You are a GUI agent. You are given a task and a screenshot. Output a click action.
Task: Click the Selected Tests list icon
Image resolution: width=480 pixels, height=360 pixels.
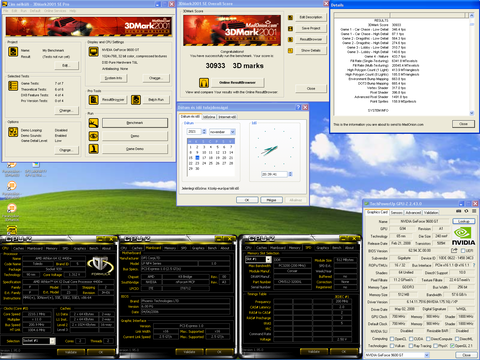(13, 86)
